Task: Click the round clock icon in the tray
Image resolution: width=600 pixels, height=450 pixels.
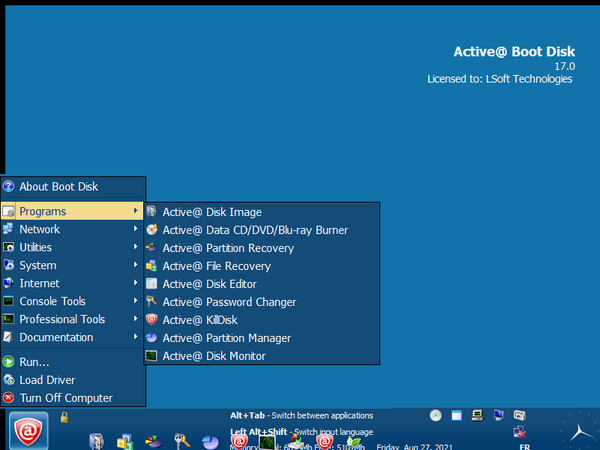Action: pos(435,415)
